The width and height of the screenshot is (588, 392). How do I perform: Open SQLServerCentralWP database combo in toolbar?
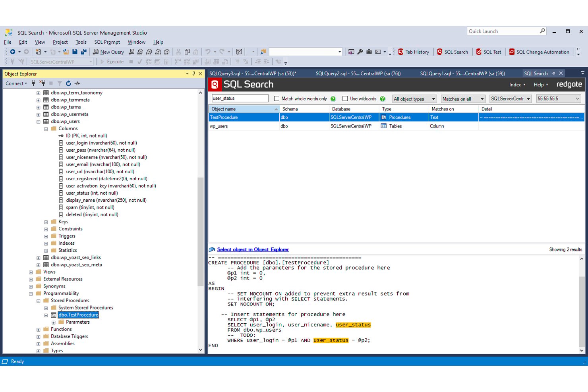(62, 62)
